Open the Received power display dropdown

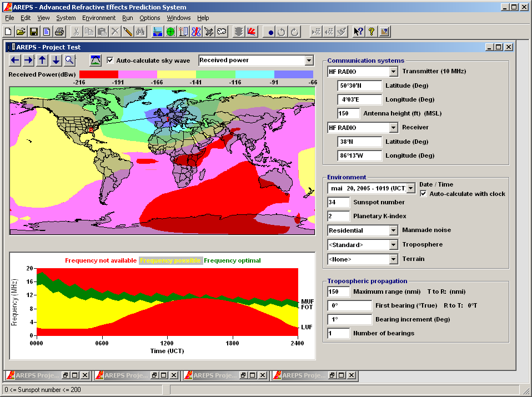(x=309, y=61)
